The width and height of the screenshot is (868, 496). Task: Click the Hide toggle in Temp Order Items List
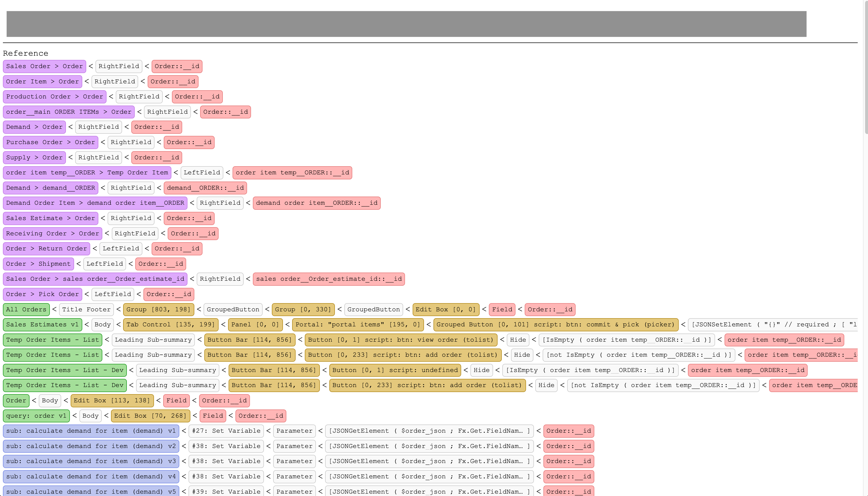coord(518,340)
